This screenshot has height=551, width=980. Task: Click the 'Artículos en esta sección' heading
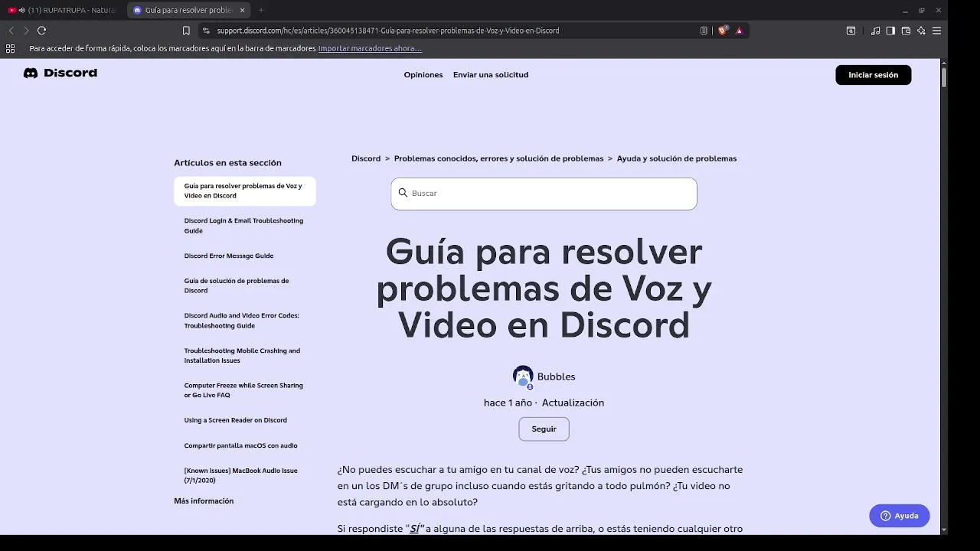pyautogui.click(x=227, y=163)
